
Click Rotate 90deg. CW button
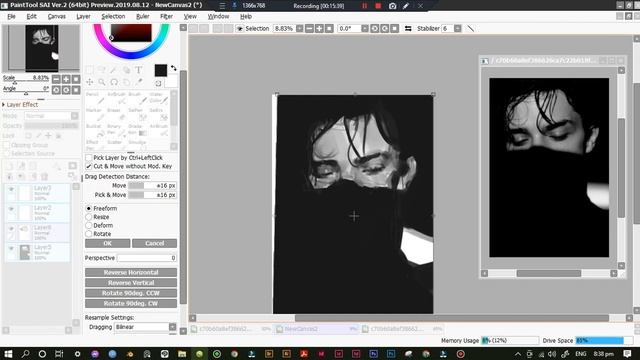131,303
